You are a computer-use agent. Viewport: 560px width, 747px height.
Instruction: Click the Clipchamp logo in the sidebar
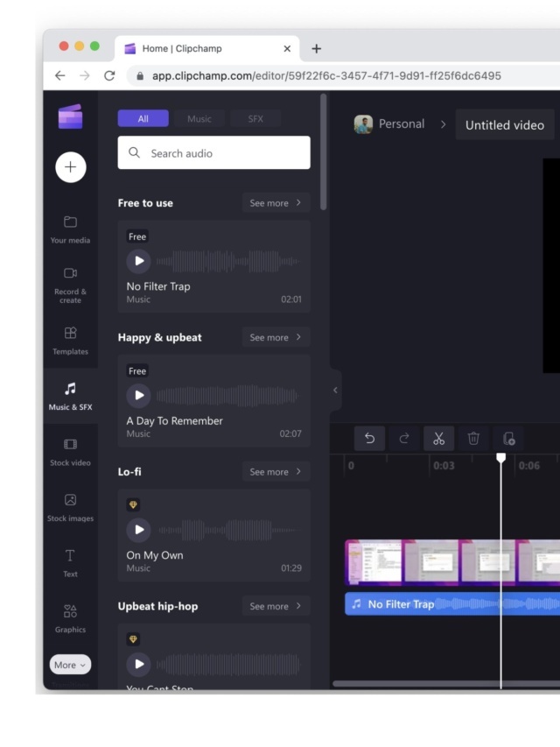[71, 116]
